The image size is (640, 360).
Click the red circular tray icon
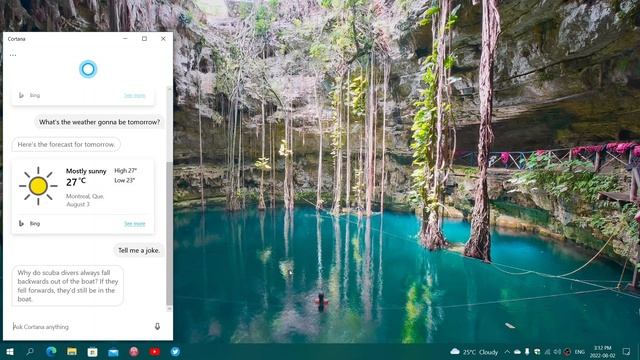tap(567, 352)
